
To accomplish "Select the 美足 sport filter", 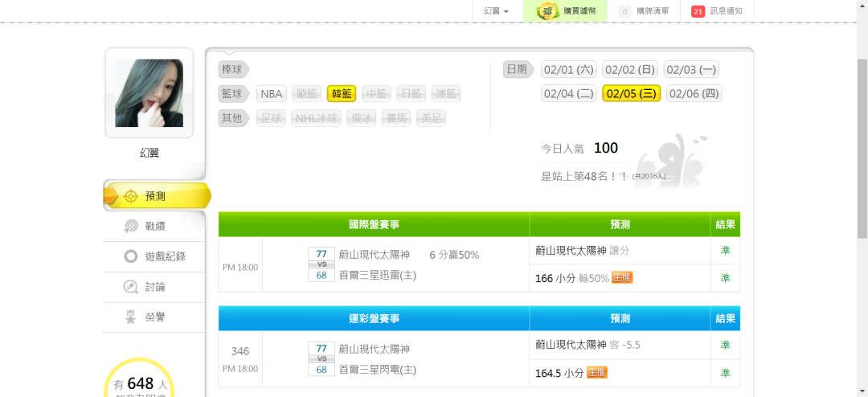I will (431, 118).
